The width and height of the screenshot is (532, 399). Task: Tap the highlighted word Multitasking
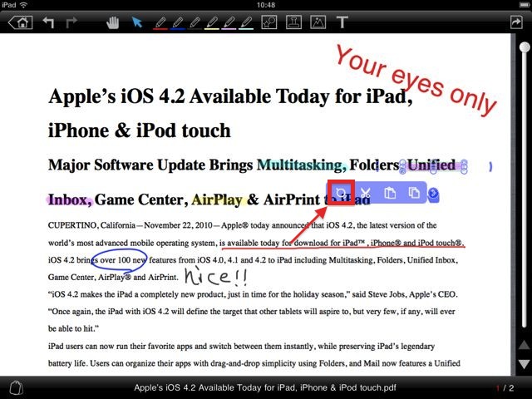301,165
